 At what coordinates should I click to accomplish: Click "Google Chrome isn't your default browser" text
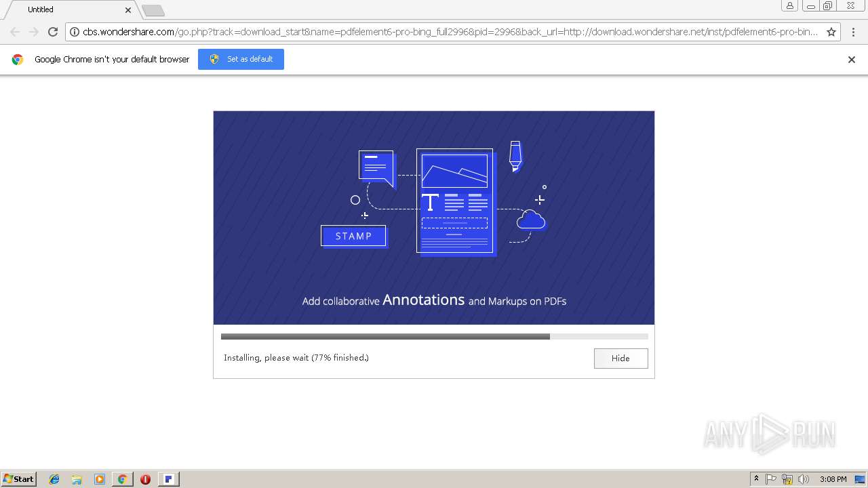point(112,60)
